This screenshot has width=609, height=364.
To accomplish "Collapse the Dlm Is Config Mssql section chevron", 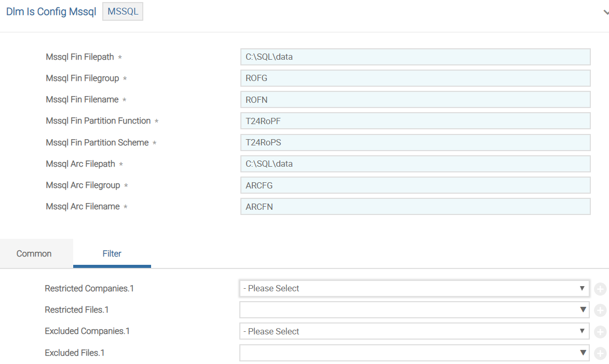I will pyautogui.click(x=605, y=14).
